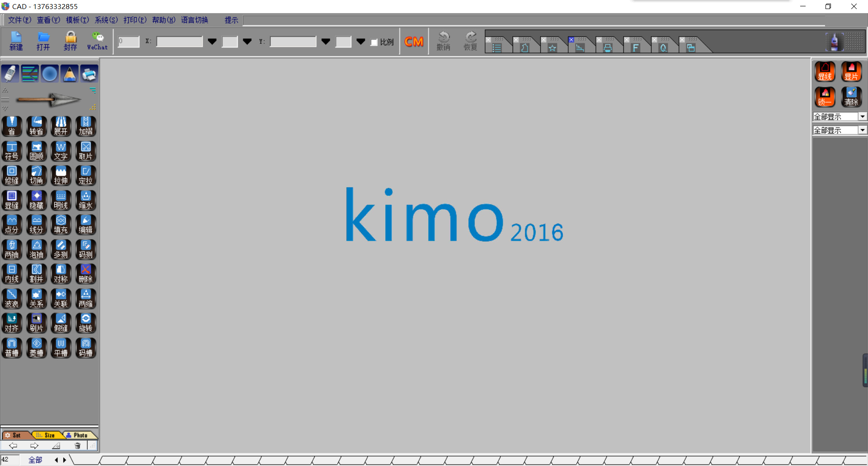Select the 文字 text tool
This screenshot has height=466, width=868.
coord(61,151)
